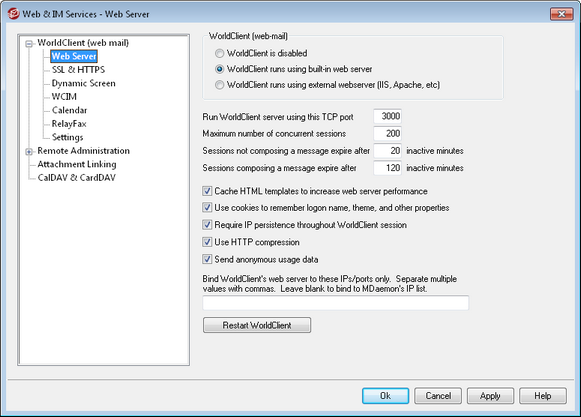Open Attachment Linking page

click(77, 164)
